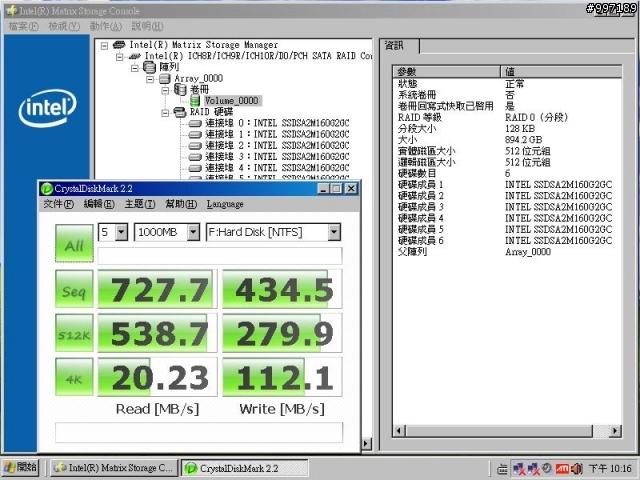Click the Seq read result 727.7

[157, 289]
